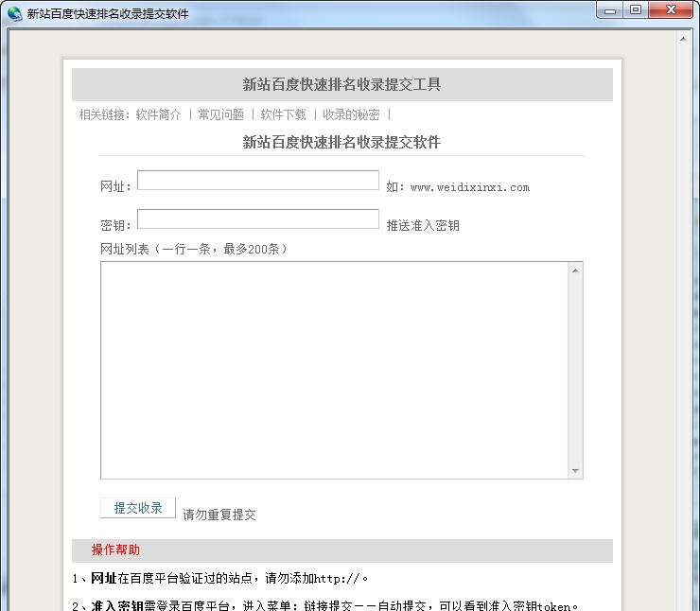The height and width of the screenshot is (611, 700).
Task: Click the red 操作帮助 heading
Action: coord(115,550)
